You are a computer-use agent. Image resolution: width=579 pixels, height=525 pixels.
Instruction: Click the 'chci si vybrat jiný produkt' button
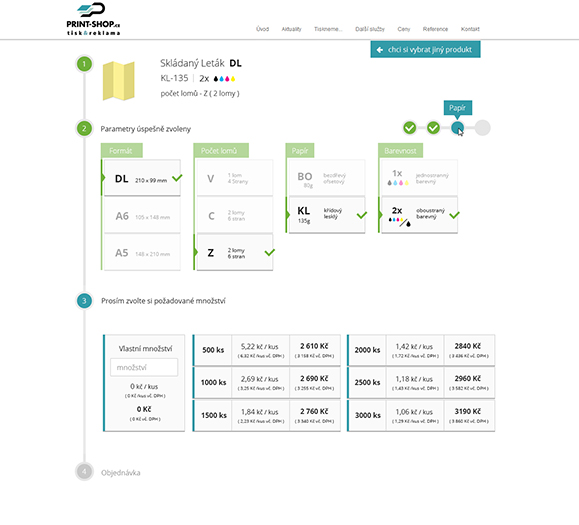pyautogui.click(x=425, y=49)
